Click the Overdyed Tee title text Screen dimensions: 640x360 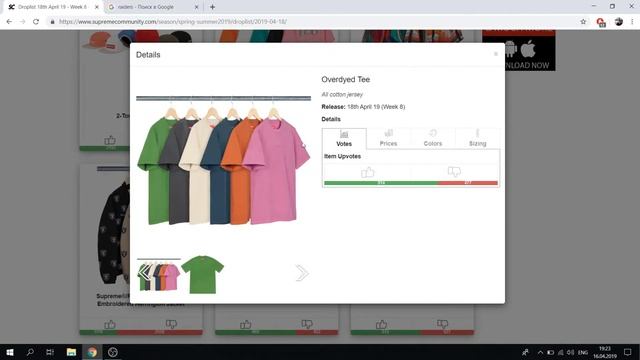(x=346, y=80)
